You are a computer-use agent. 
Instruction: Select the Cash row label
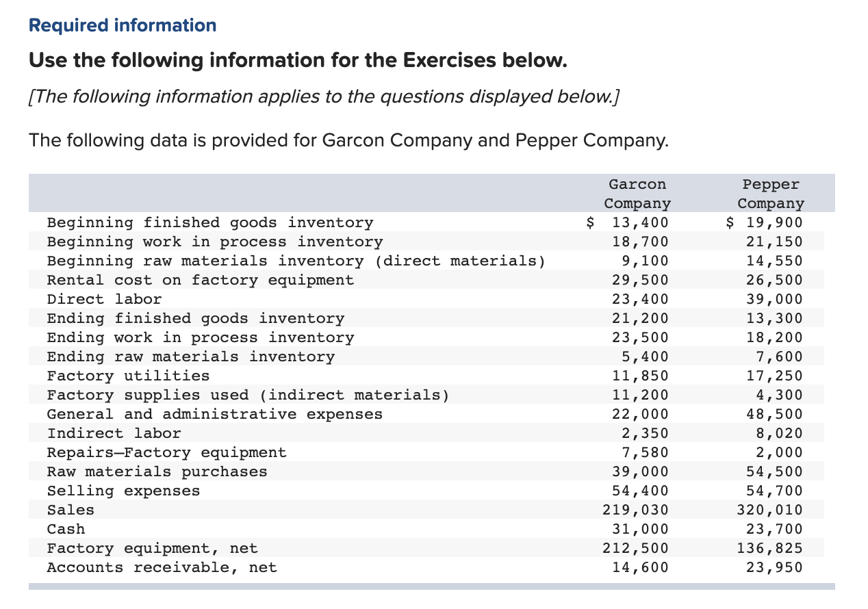tap(65, 529)
